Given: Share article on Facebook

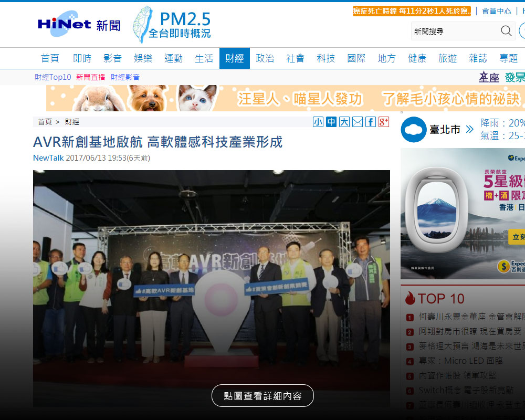Looking at the screenshot, I should pyautogui.click(x=371, y=122).
